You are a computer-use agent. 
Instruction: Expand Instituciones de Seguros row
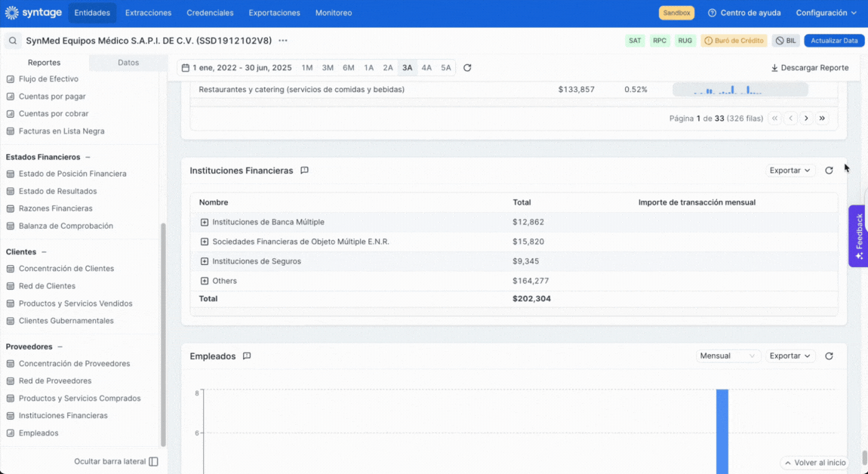tap(205, 261)
